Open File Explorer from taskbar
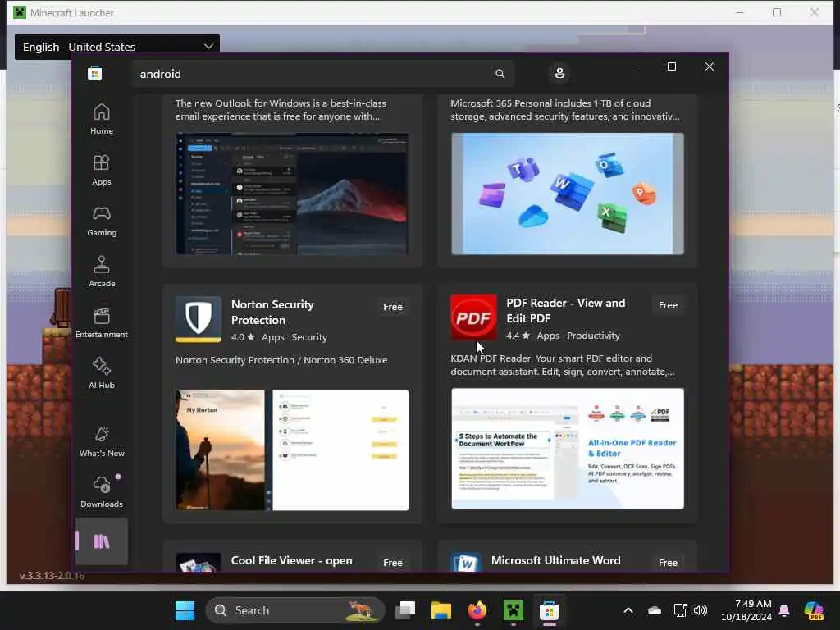This screenshot has height=630, width=840. 441,610
